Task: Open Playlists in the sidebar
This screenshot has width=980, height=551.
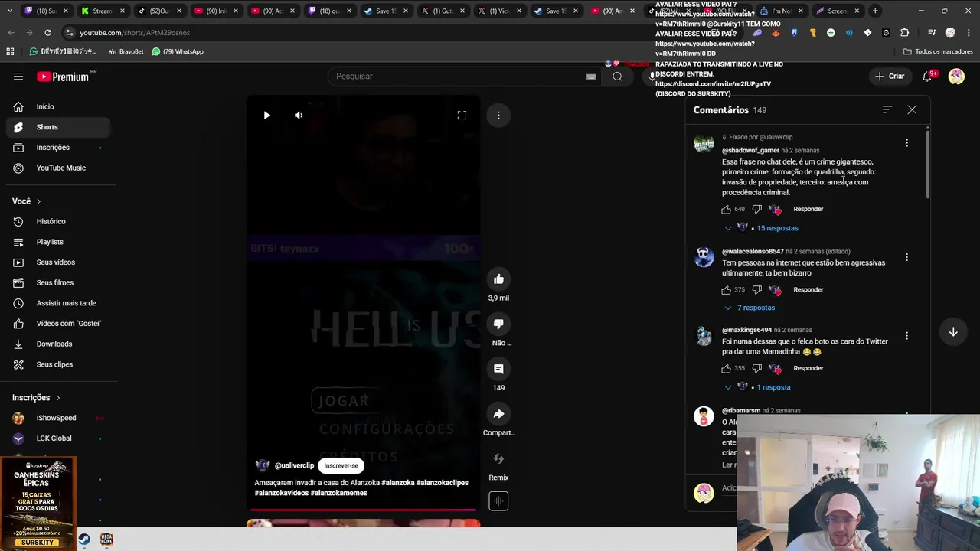Action: [x=58, y=242]
